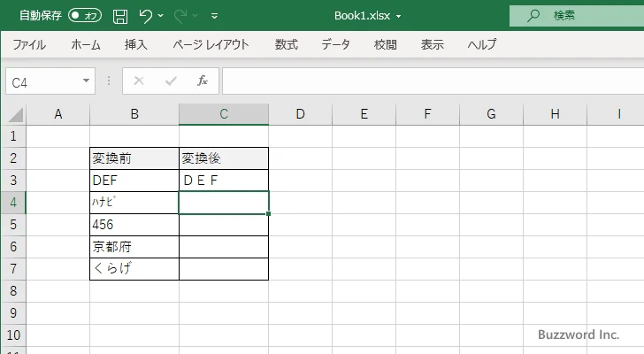Image resolution: width=644 pixels, height=354 pixels.
Task: Click the greyed Redo arrow icon
Action: coord(180,16)
